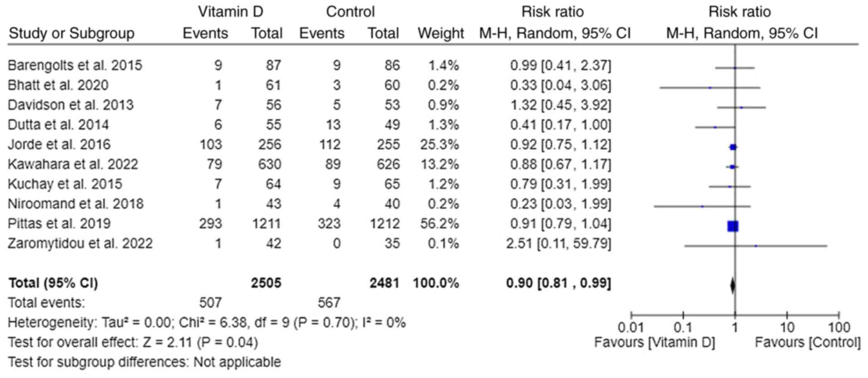Click the Jorde et al. 2016 blue square marker
The height and width of the screenshot is (378, 868).
coord(733,147)
